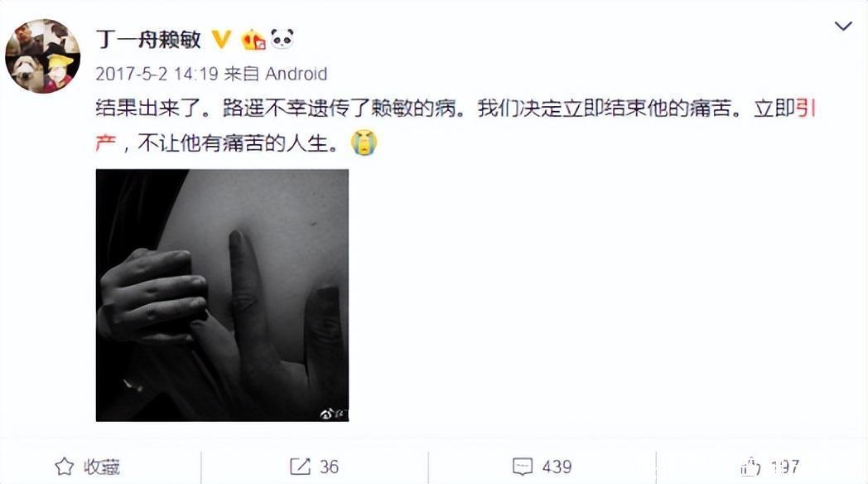Open the 439 comments count
Image resolution: width=868 pixels, height=484 pixels.
coord(557,467)
